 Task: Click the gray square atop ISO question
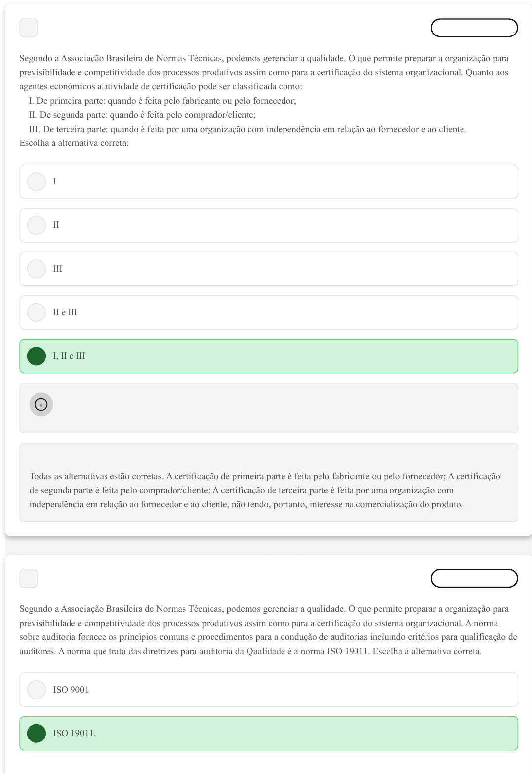(29, 578)
